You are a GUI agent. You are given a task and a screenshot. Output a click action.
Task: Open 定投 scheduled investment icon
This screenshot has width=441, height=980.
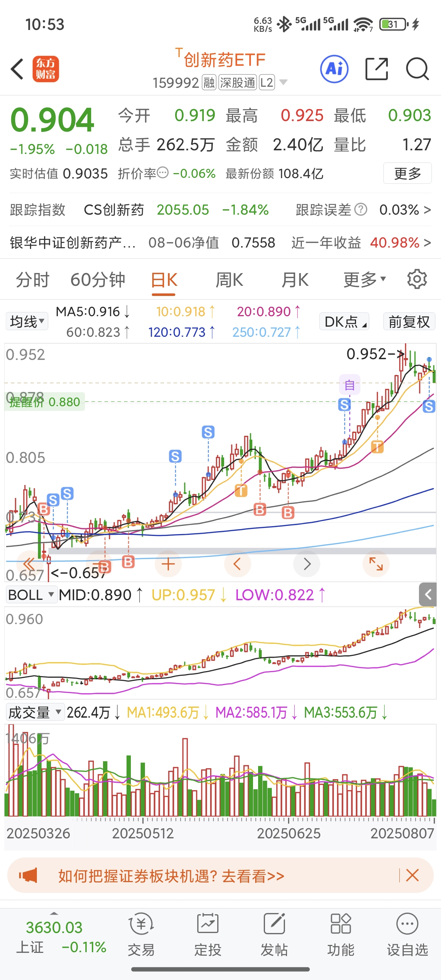point(208,935)
